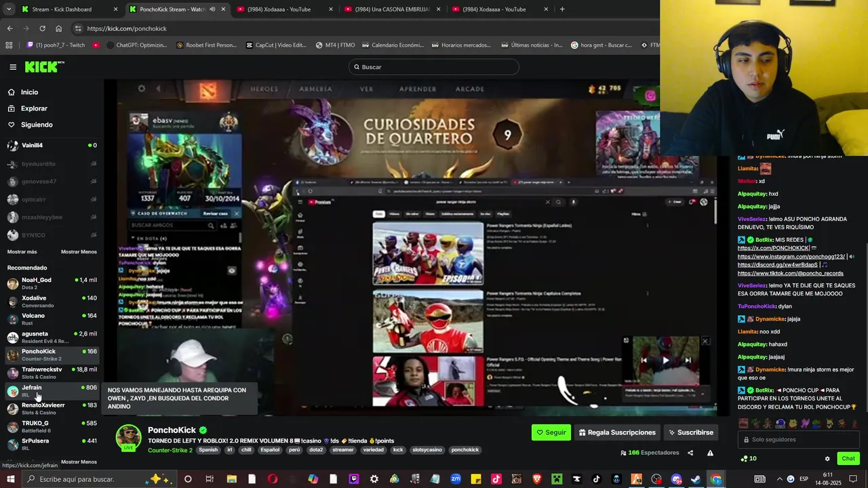
Task: Click the slotsycasino tag
Action: tap(427, 450)
